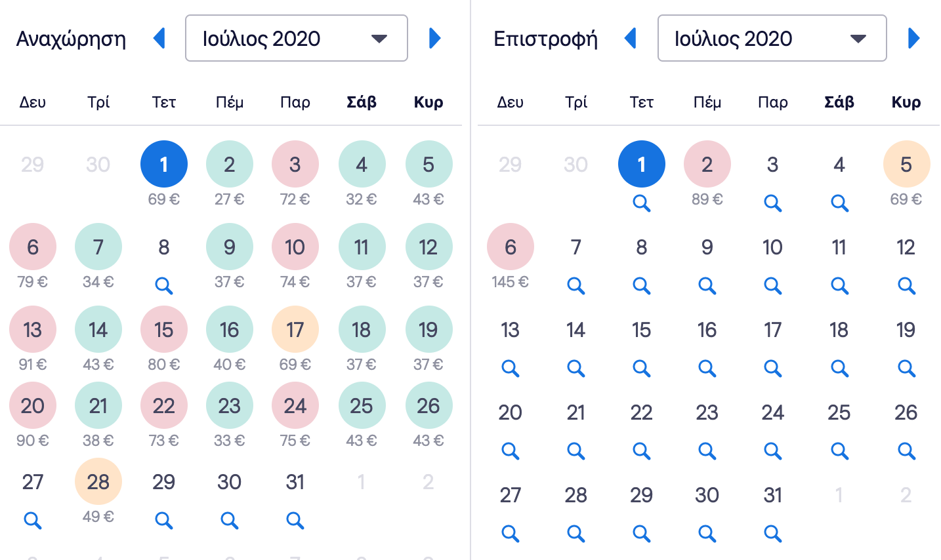Click search icon under return July 12
The height and width of the screenshot is (560, 941).
tap(906, 286)
